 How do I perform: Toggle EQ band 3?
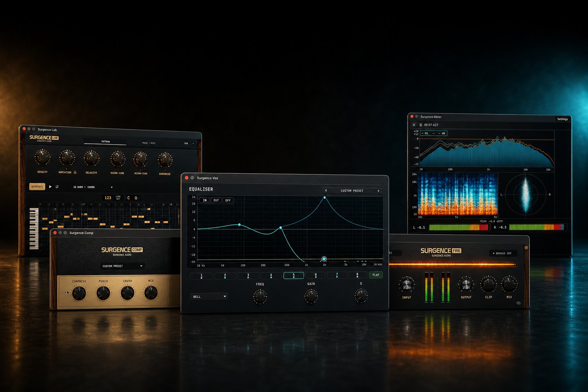click(248, 275)
